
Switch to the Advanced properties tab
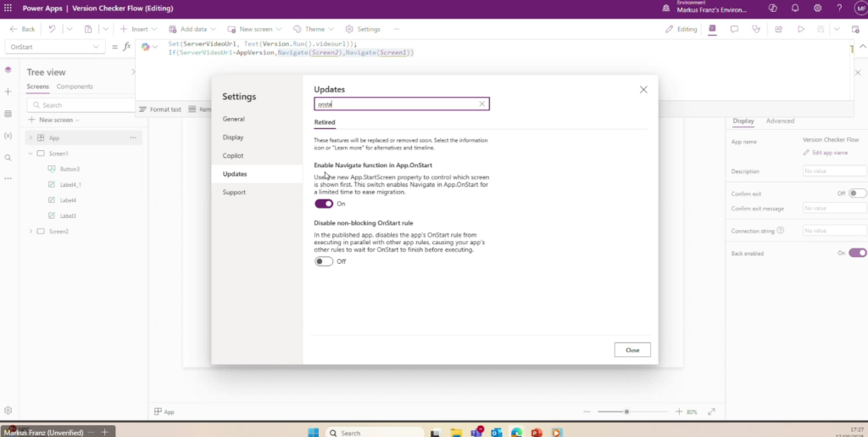780,120
